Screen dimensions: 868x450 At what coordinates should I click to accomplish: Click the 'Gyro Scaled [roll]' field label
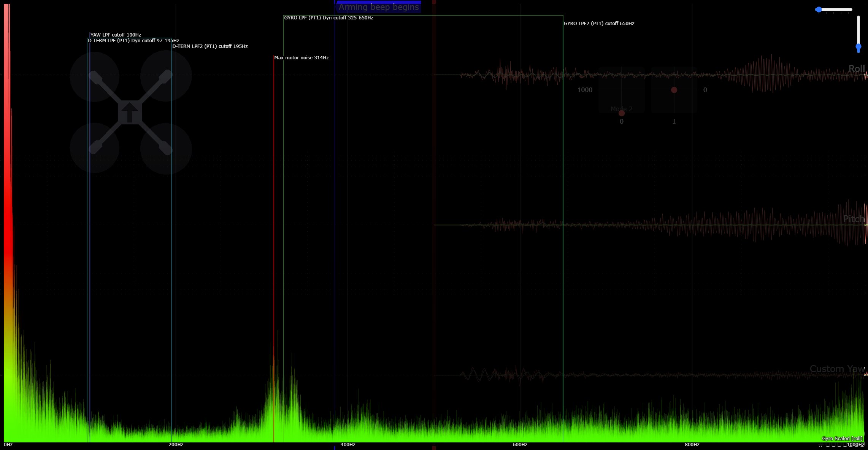[842, 438]
